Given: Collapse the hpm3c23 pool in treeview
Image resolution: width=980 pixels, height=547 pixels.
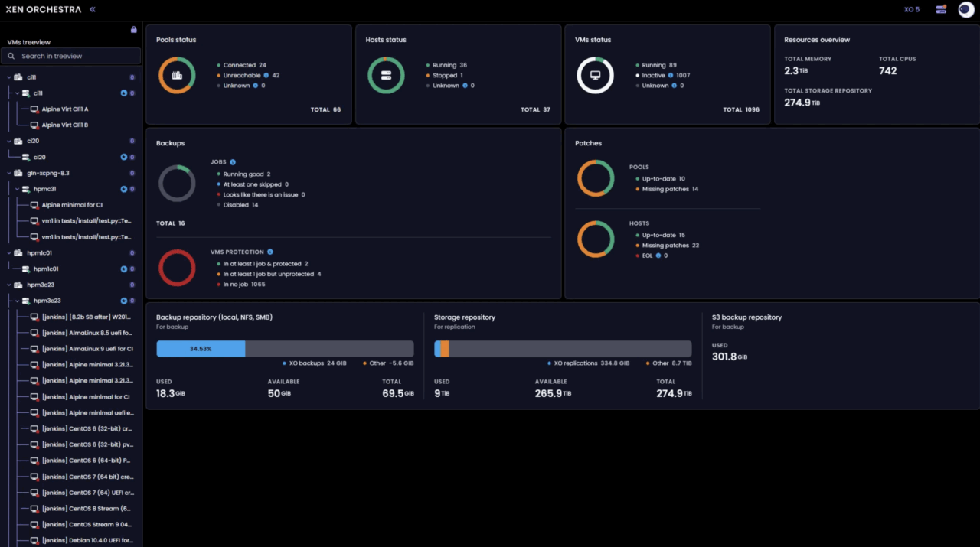Looking at the screenshot, I should [8, 285].
